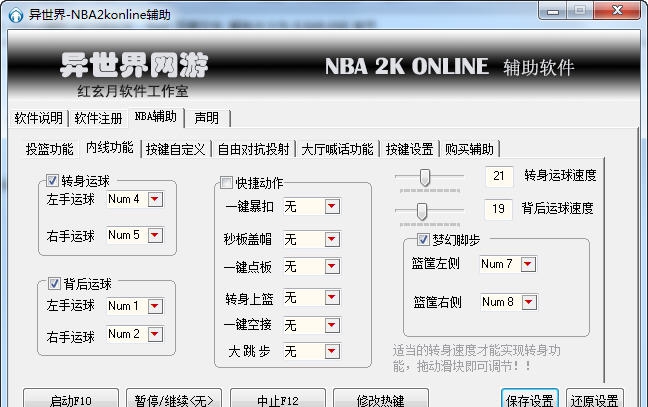Open the 声明 tab
This screenshot has height=407, width=648.
(x=207, y=118)
